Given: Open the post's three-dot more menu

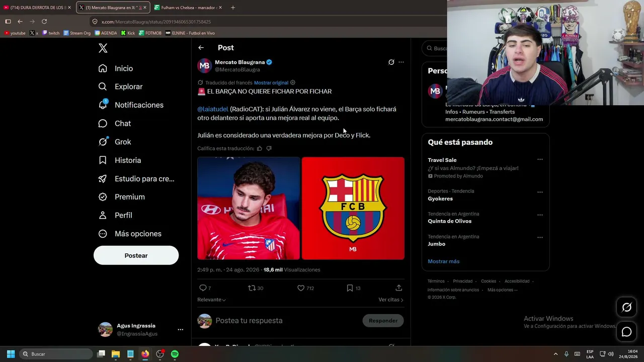Looking at the screenshot, I should 401,62.
